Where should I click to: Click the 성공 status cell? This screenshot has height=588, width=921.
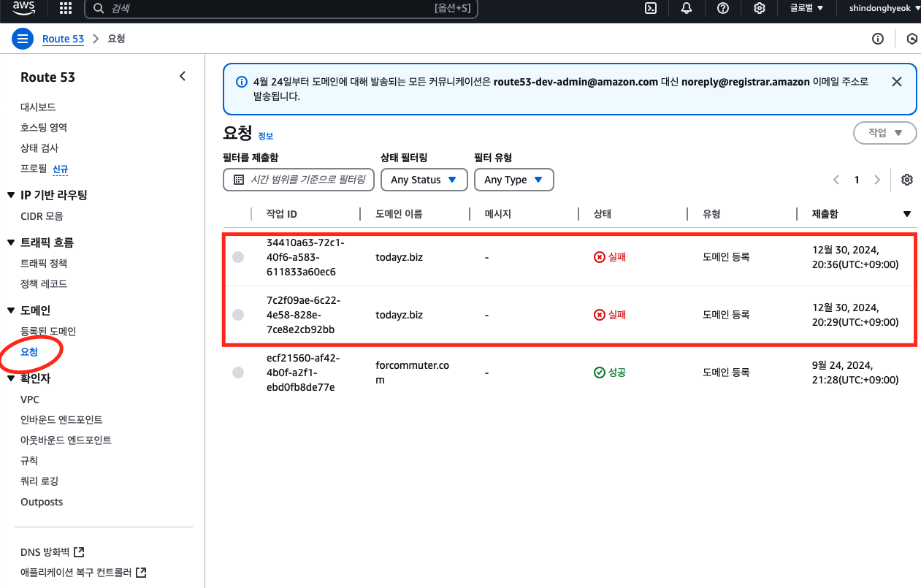pyautogui.click(x=610, y=373)
